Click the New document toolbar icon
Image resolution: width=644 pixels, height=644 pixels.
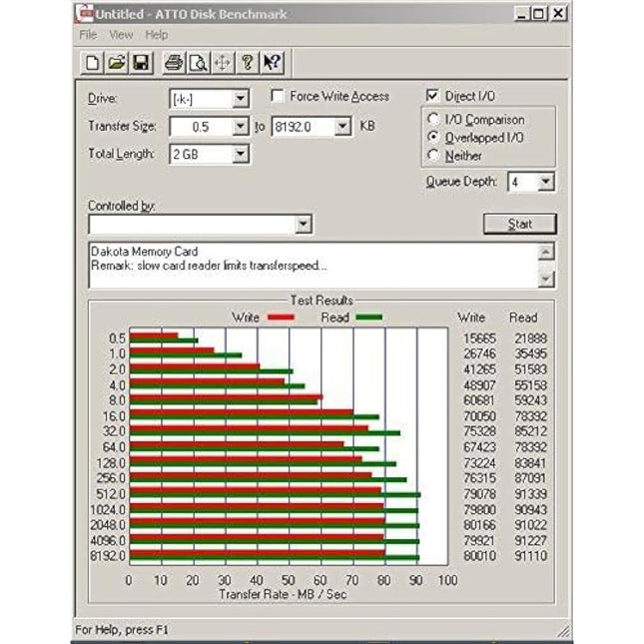click(93, 63)
